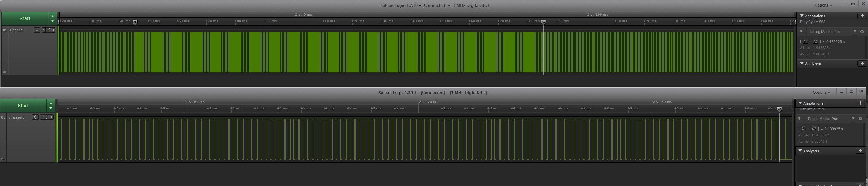
Task: Expand Timing Marker Pair dropdown in bottom window
Action: [853, 118]
